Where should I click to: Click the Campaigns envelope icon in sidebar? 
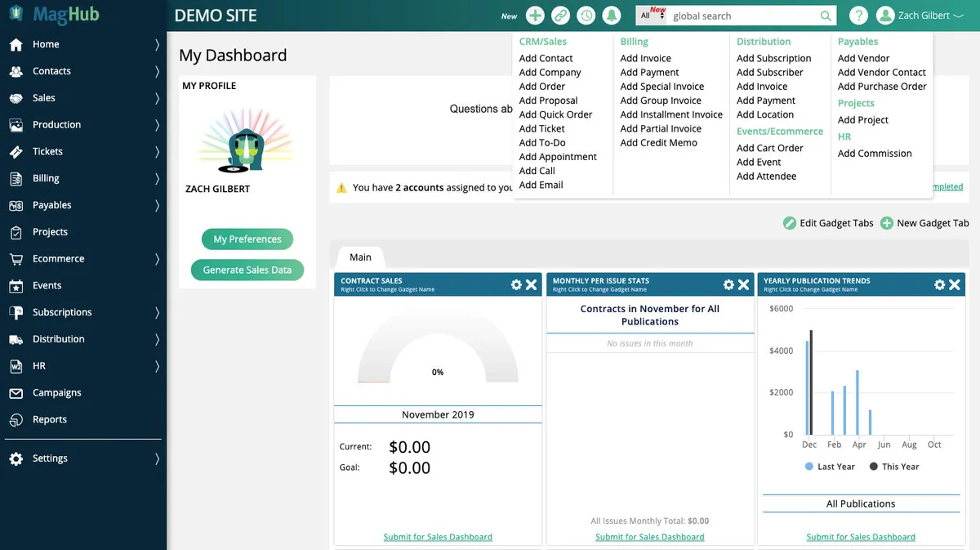tap(16, 393)
